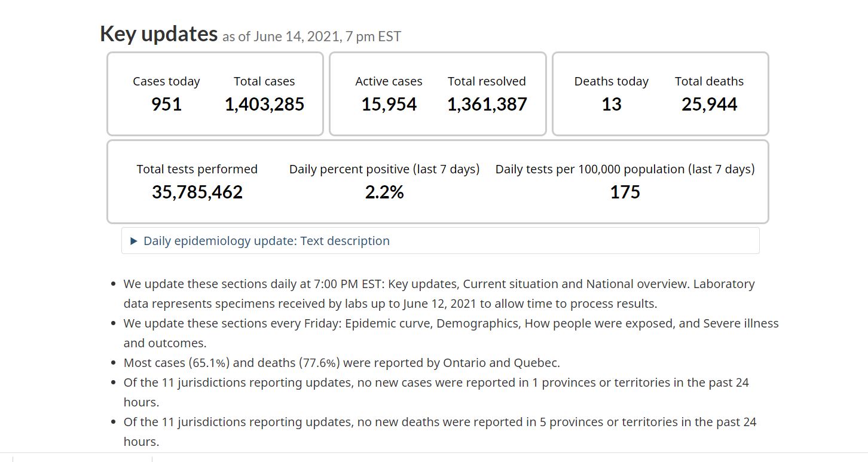
Task: Click the Daily percent positive label
Action: pos(384,169)
